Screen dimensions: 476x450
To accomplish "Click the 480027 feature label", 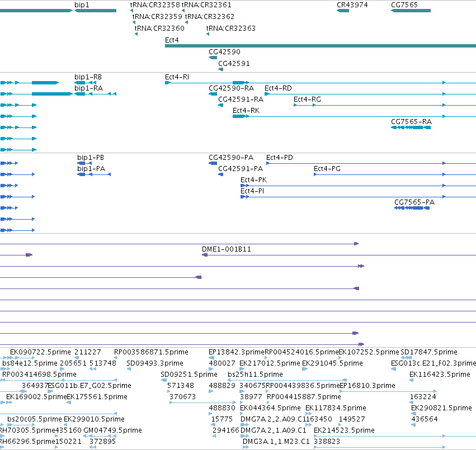I will [222, 363].
